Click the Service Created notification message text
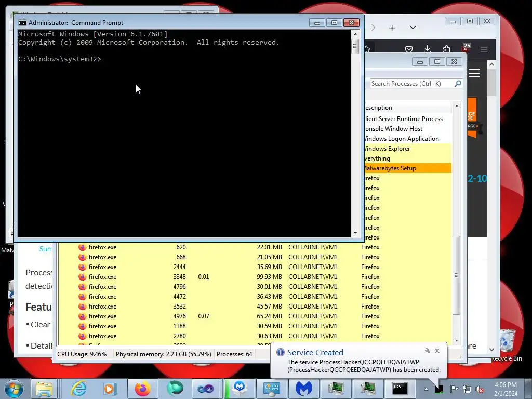 click(364, 366)
